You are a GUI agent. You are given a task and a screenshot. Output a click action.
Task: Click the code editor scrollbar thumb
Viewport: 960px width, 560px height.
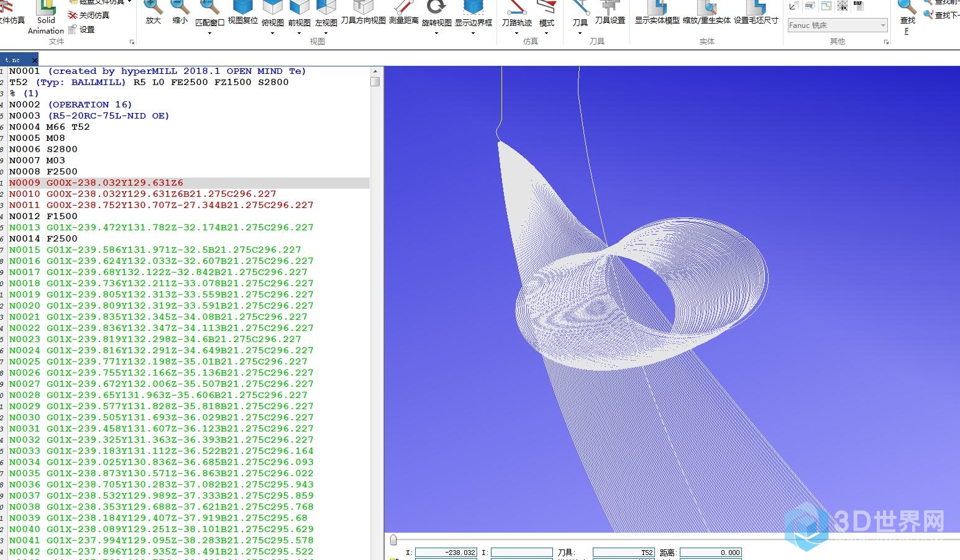tap(375, 81)
